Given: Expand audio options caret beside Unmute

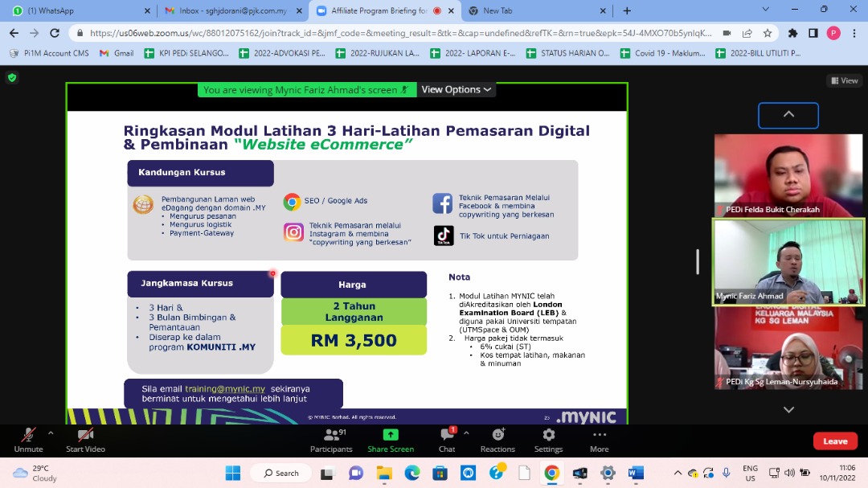Looking at the screenshot, I should click(51, 433).
